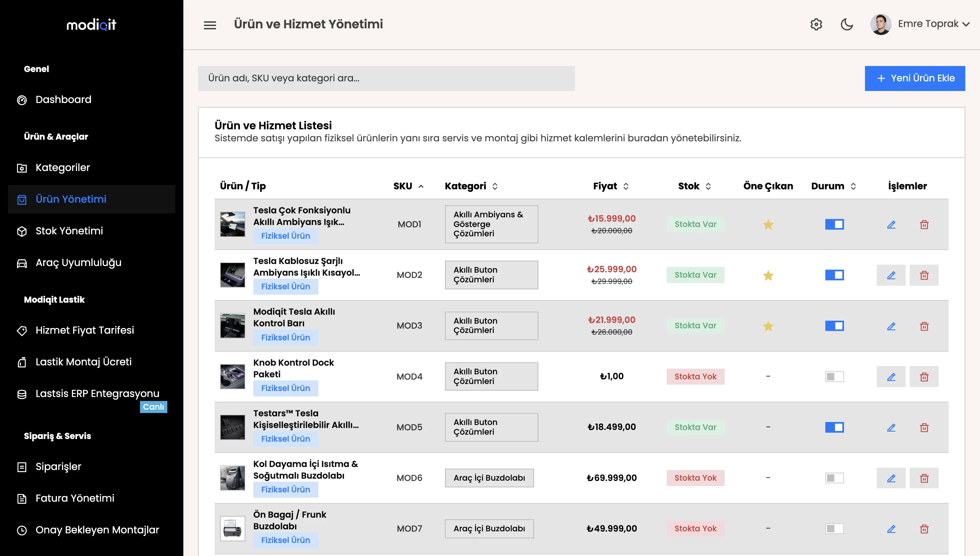Delete product MOD1 with trash icon
Screen dimensions: 980x556
(x=924, y=225)
